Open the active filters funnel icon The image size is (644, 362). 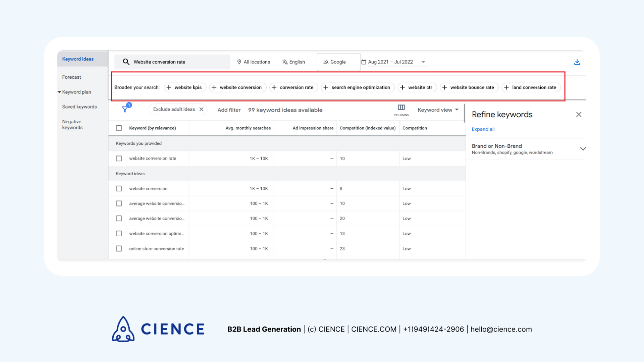click(126, 109)
